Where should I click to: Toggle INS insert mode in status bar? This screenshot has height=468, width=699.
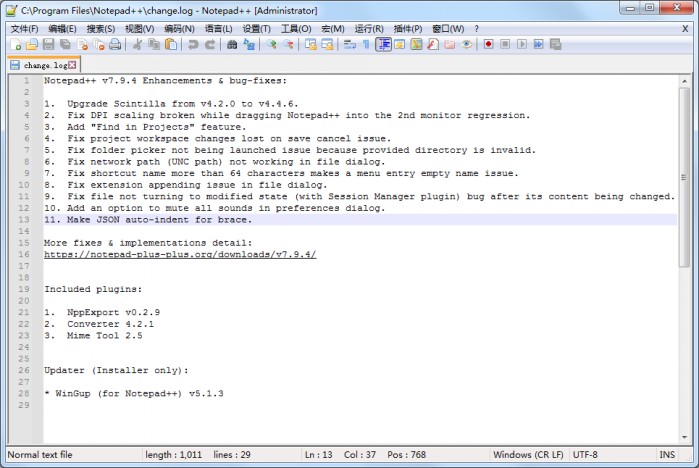666,455
